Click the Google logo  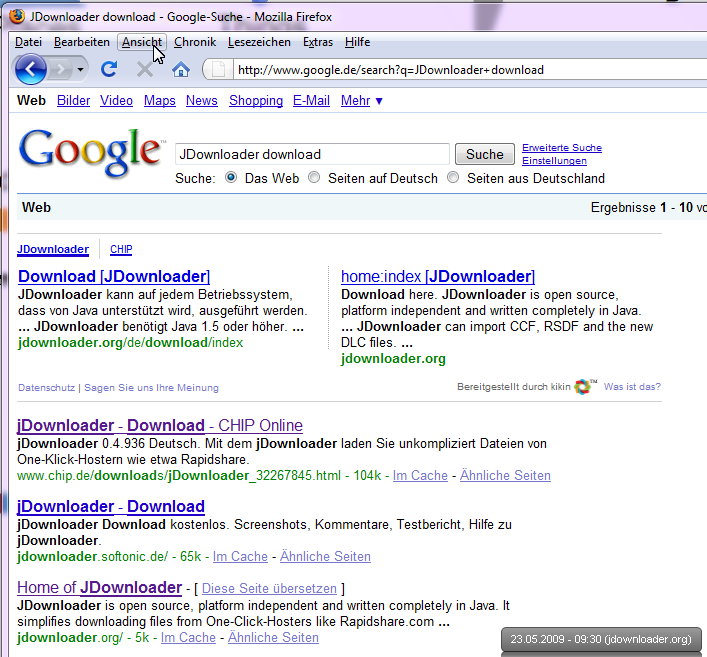tap(90, 152)
